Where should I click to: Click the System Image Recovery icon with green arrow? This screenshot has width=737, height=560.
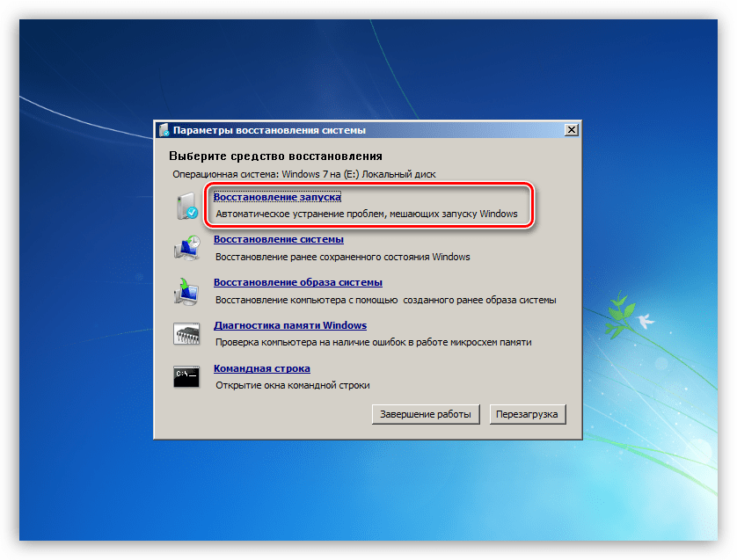[186, 291]
